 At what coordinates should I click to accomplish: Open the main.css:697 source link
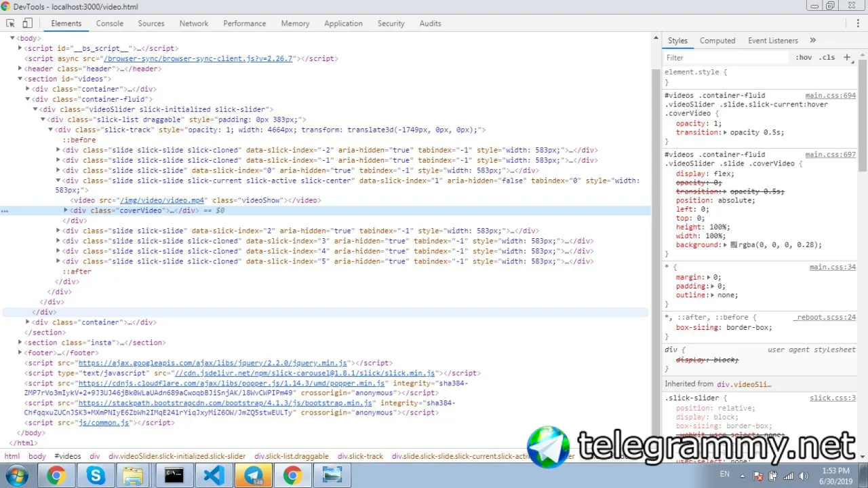pyautogui.click(x=830, y=155)
